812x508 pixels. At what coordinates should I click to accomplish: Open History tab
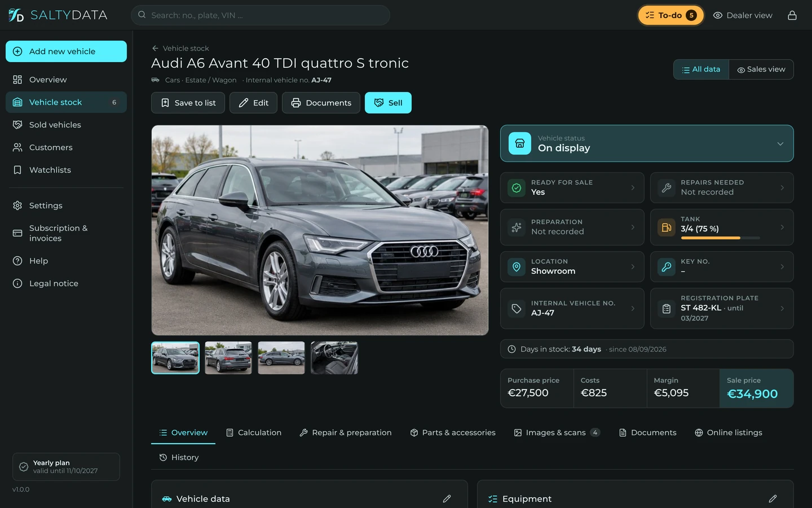(x=179, y=457)
